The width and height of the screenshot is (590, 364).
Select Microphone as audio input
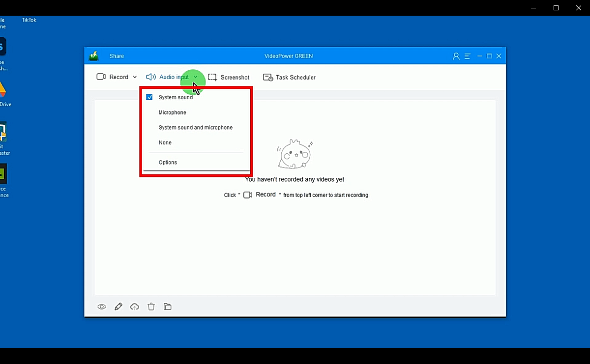[172, 112]
